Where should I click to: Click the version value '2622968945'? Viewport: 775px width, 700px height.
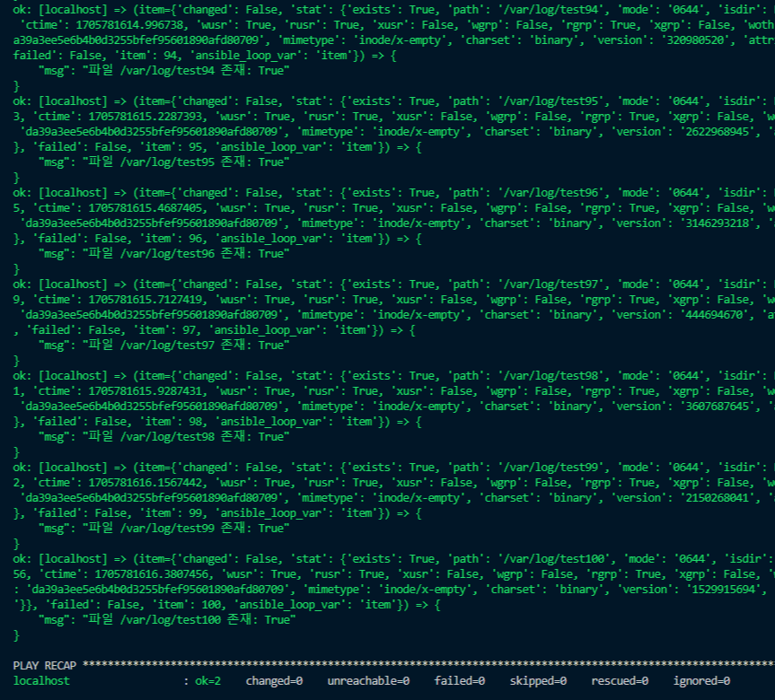(718, 131)
